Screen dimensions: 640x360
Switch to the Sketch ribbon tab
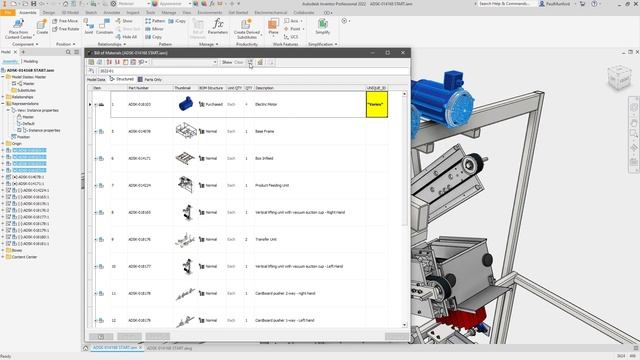coord(91,13)
